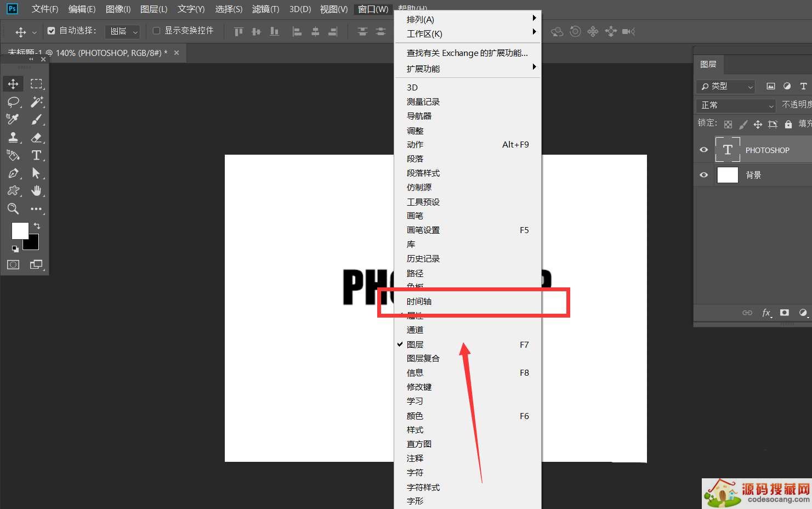Select the Eraser tool
Viewport: 812px width, 509px height.
[x=36, y=138]
